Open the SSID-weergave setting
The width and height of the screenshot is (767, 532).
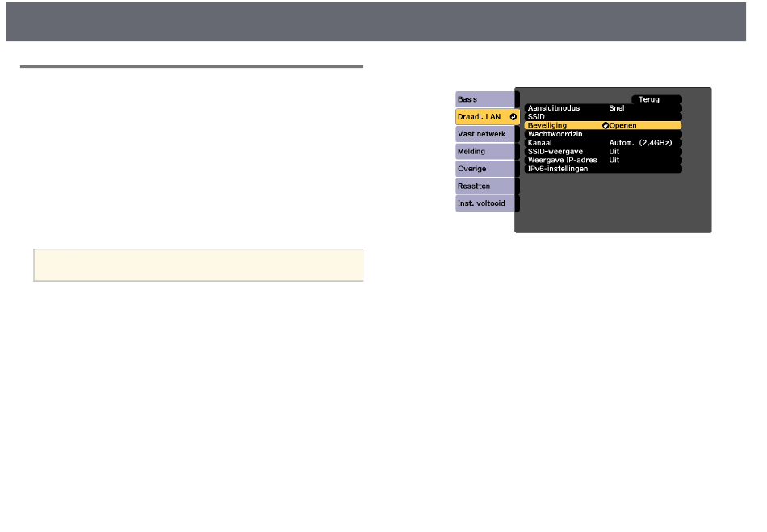pos(603,152)
